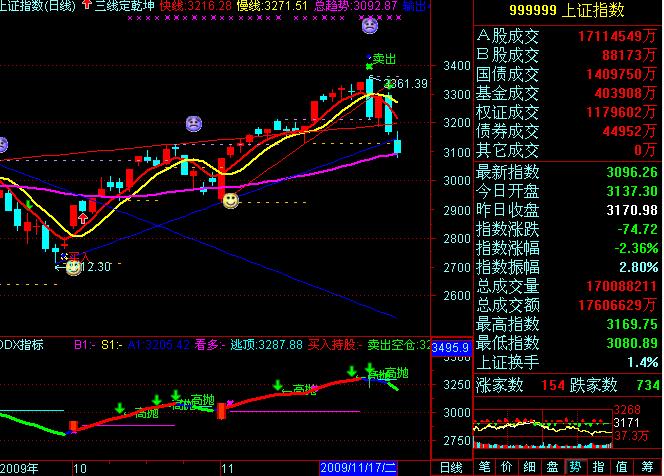Screen dimensions: 664x476
Task: Select the 价 tab at bottom
Action: pos(507,467)
